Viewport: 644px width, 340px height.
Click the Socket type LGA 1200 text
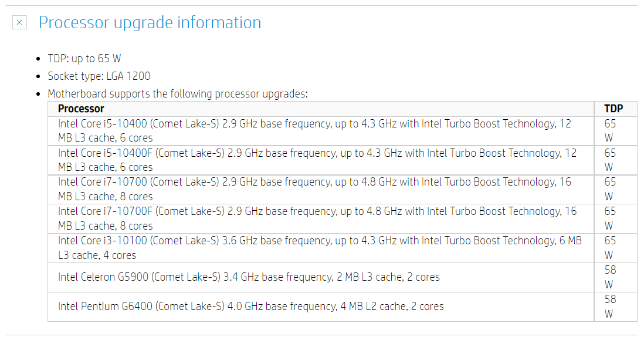(x=99, y=76)
